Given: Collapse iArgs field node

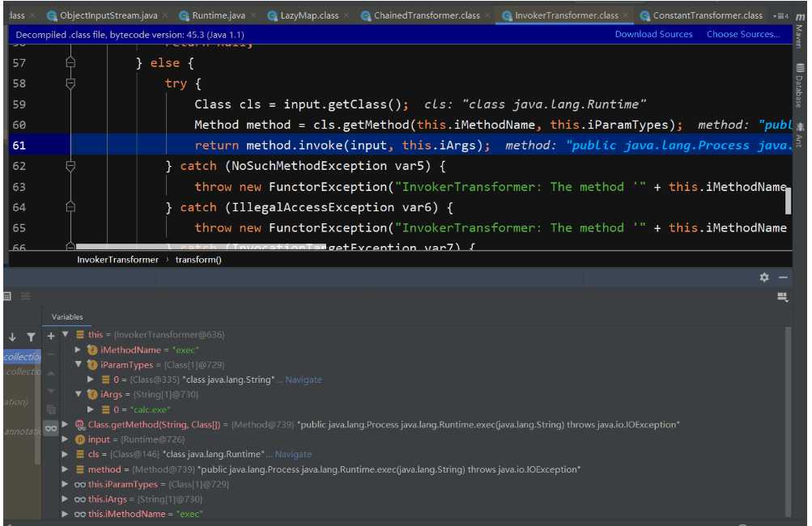Looking at the screenshot, I should pyautogui.click(x=79, y=394).
